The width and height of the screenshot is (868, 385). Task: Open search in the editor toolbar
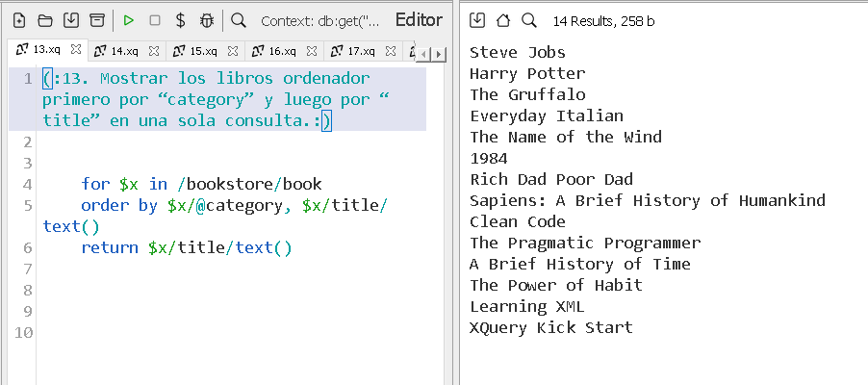pos(239,20)
